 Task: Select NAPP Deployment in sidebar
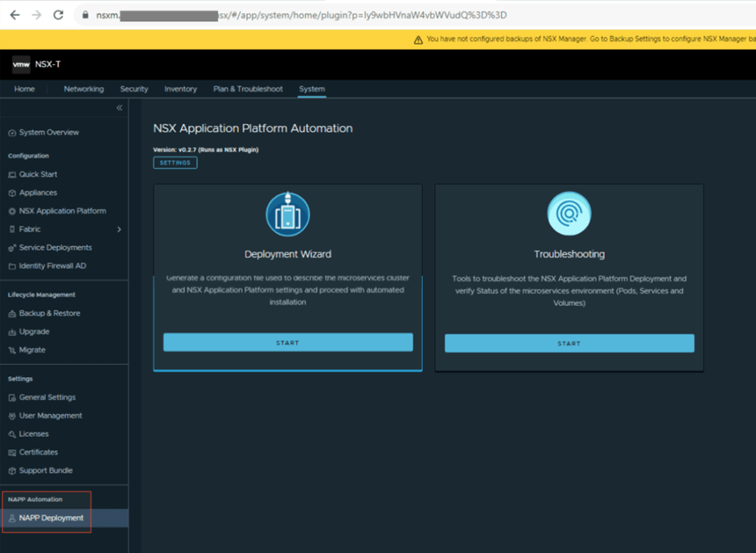[x=51, y=518]
